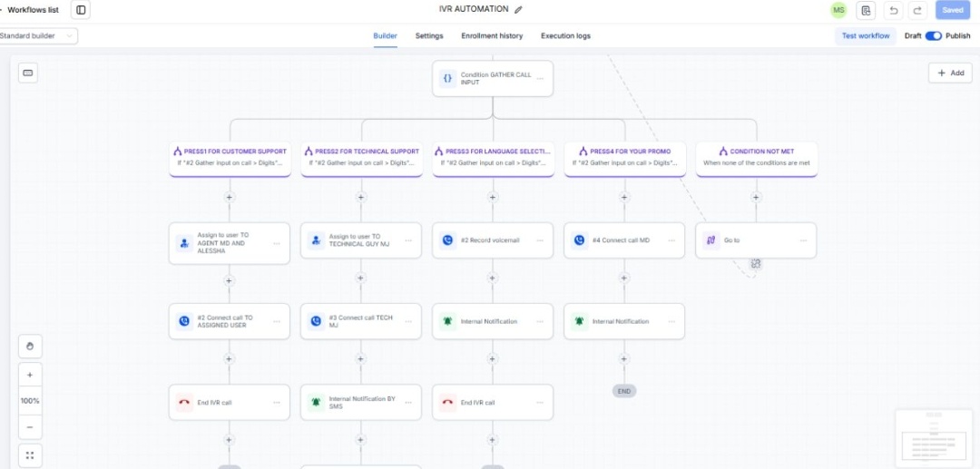980x469 pixels.
Task: Undo the last change
Action: (893, 10)
